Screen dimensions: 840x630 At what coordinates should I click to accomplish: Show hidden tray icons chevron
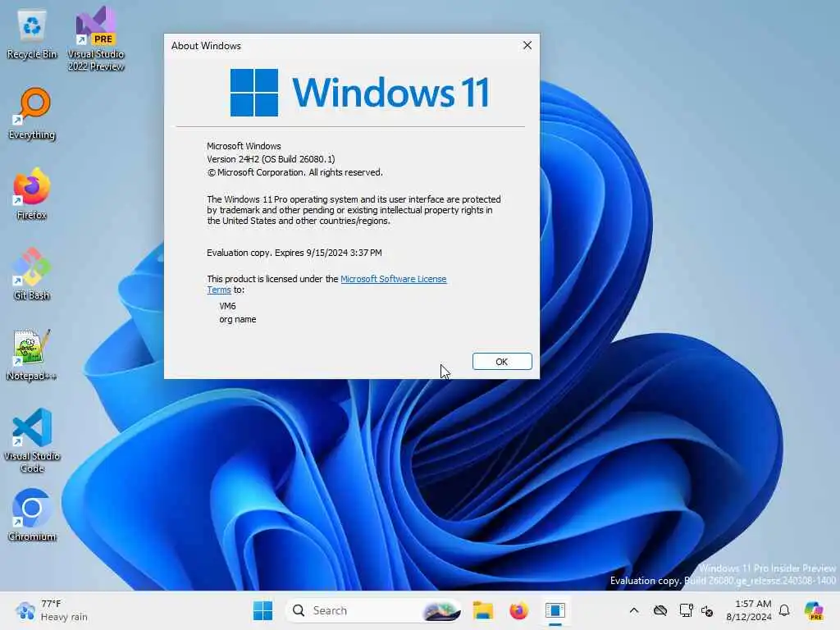(634, 610)
